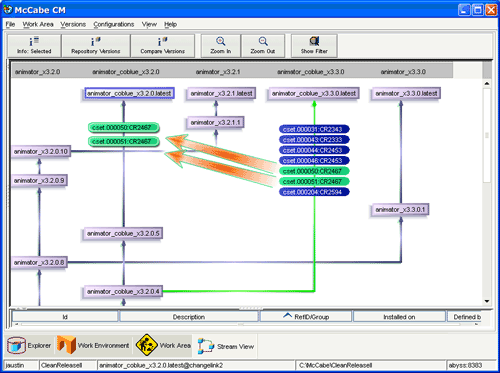The image size is (500, 373).
Task: Open Repository Versions toolbar button
Action: click(x=96, y=46)
